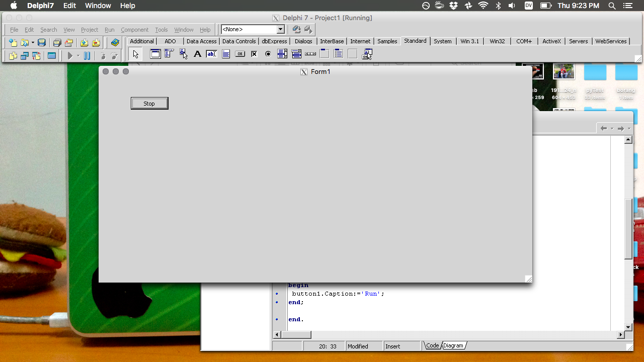
Task: Click the Save floppy disk icon
Action: 42,43
